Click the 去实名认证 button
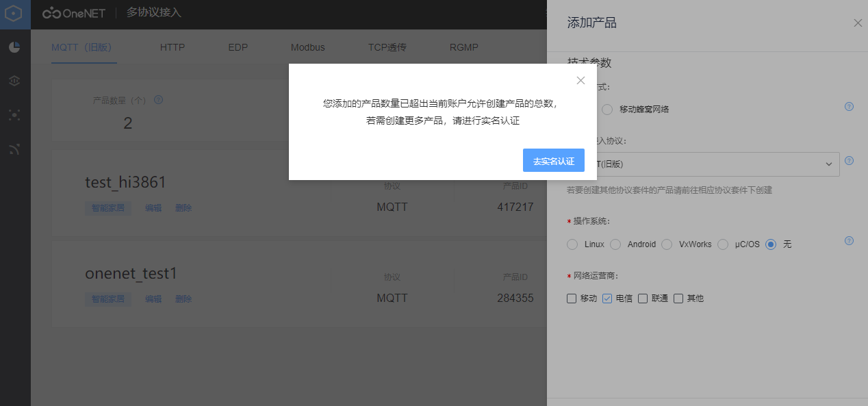 click(x=553, y=160)
